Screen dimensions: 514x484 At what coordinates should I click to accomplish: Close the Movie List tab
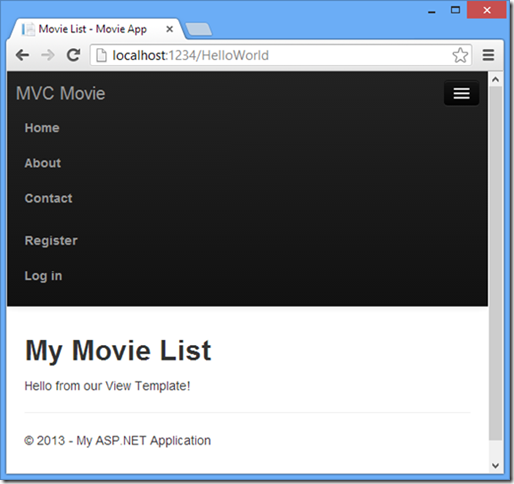(x=169, y=29)
